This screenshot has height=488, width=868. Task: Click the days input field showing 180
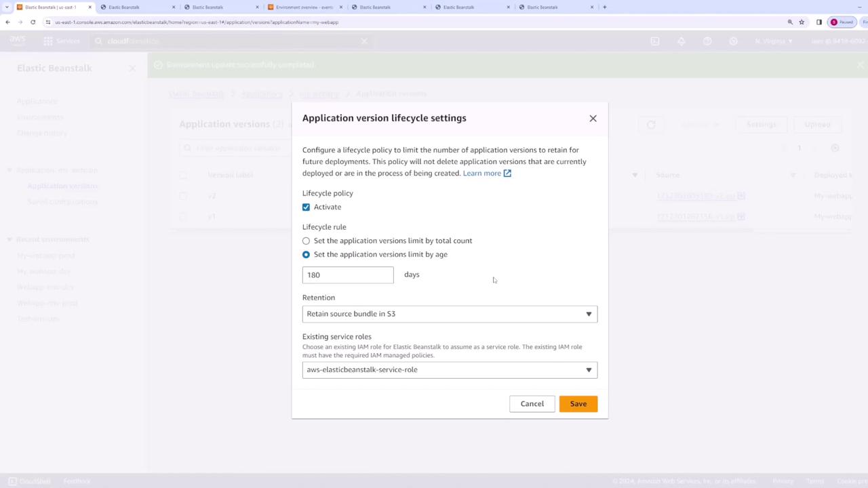click(x=347, y=275)
